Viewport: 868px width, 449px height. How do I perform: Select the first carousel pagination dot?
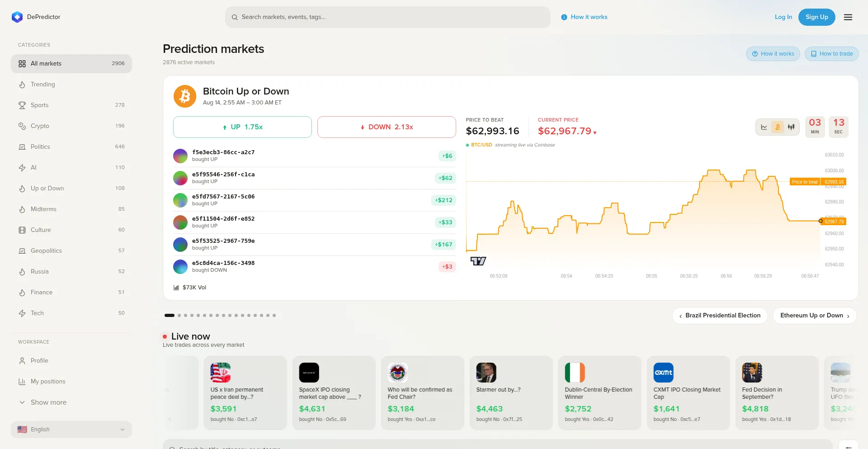click(170, 316)
